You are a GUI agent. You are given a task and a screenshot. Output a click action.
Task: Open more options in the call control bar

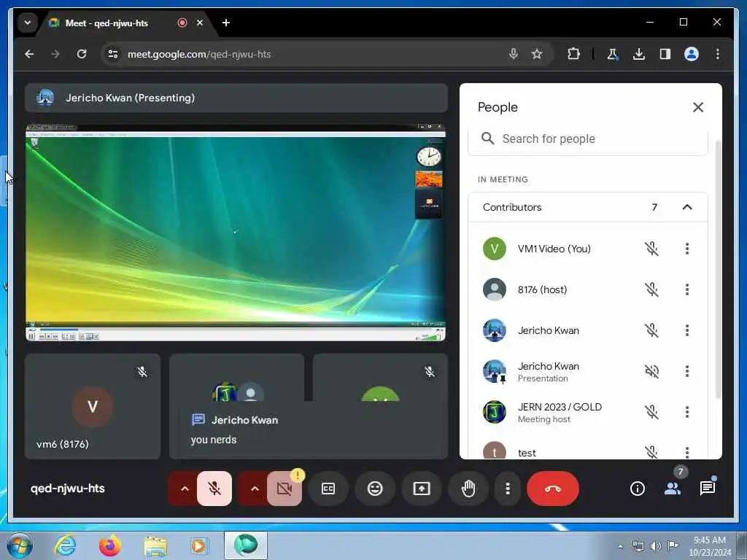click(508, 489)
